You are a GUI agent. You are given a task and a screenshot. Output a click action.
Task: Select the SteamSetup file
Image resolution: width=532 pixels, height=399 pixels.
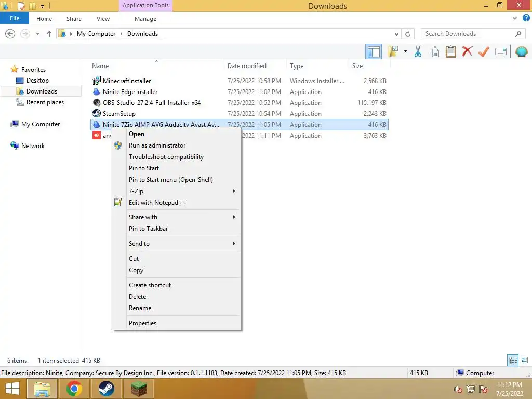(x=119, y=113)
